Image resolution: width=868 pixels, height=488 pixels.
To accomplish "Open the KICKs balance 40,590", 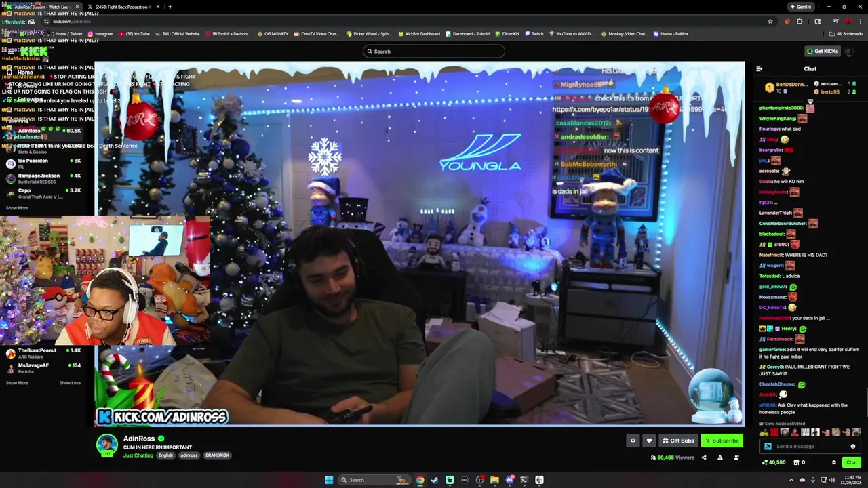I will click(774, 462).
